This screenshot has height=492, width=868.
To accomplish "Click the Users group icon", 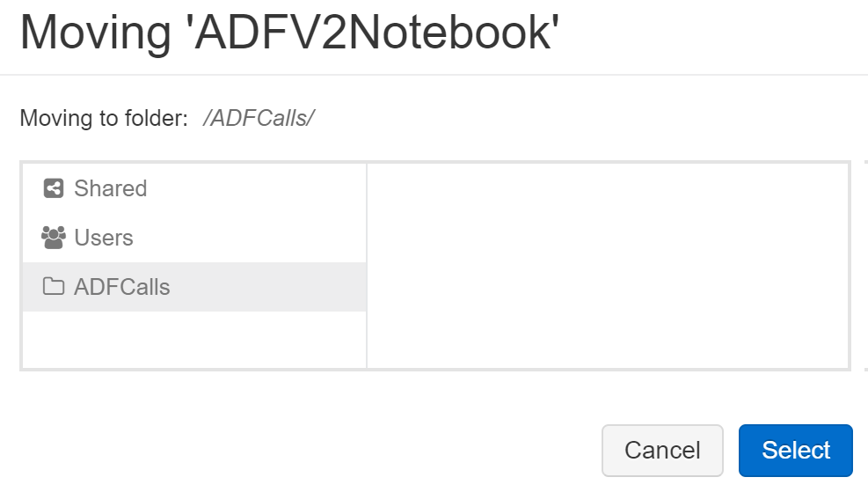I will (x=53, y=238).
